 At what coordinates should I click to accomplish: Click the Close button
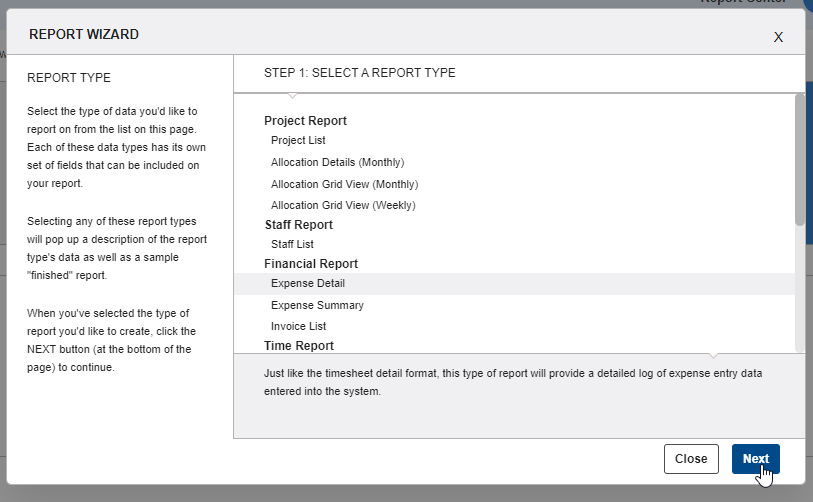[x=691, y=459]
